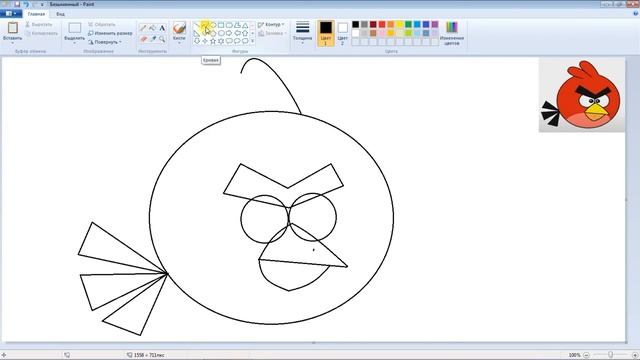This screenshot has height=360, width=640.
Task: Open the Paint application menu button
Action: click(11, 13)
